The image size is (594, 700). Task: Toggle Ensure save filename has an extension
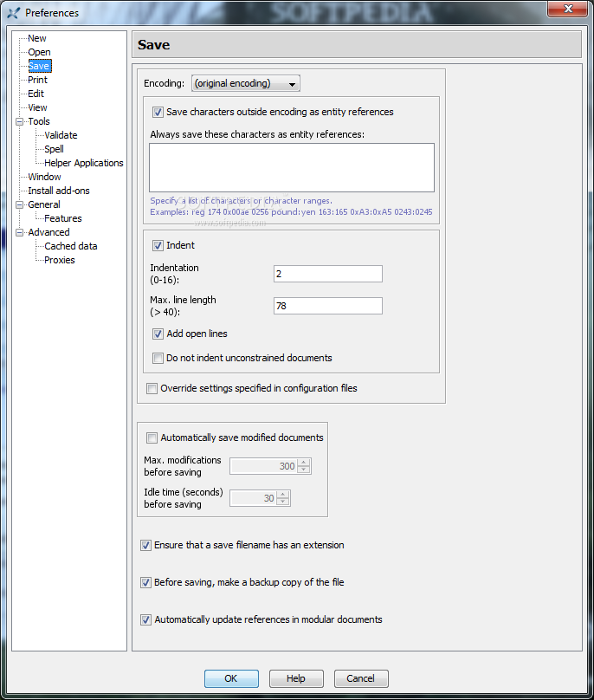(146, 545)
